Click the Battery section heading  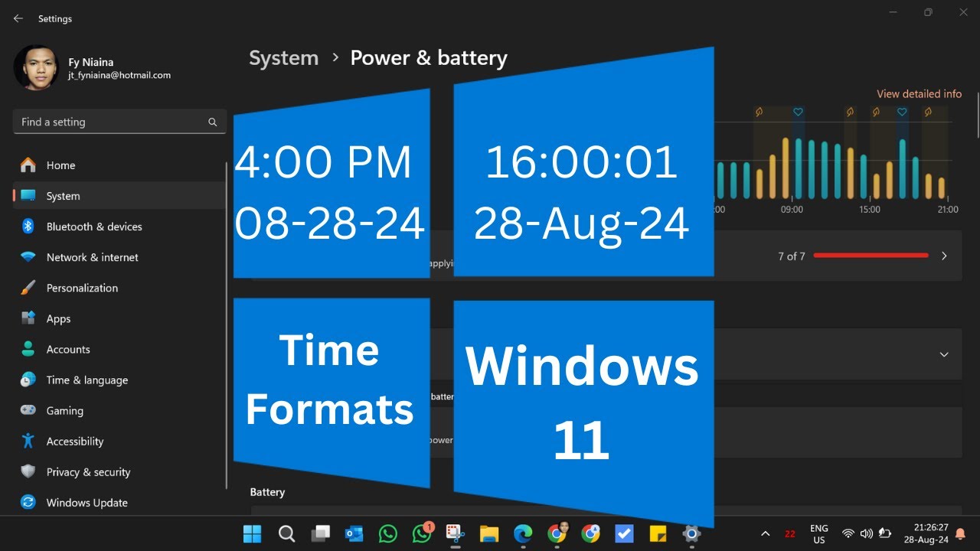[x=267, y=492]
